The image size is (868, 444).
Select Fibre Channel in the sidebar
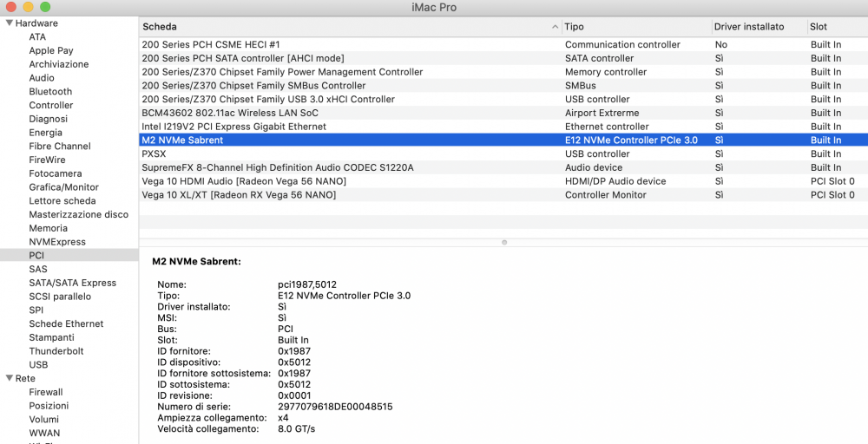(60, 146)
